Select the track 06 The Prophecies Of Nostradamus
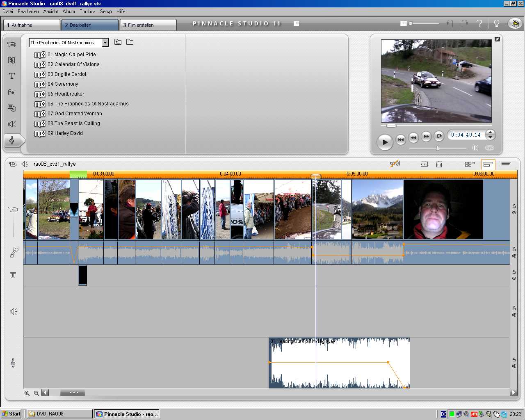 [88, 104]
